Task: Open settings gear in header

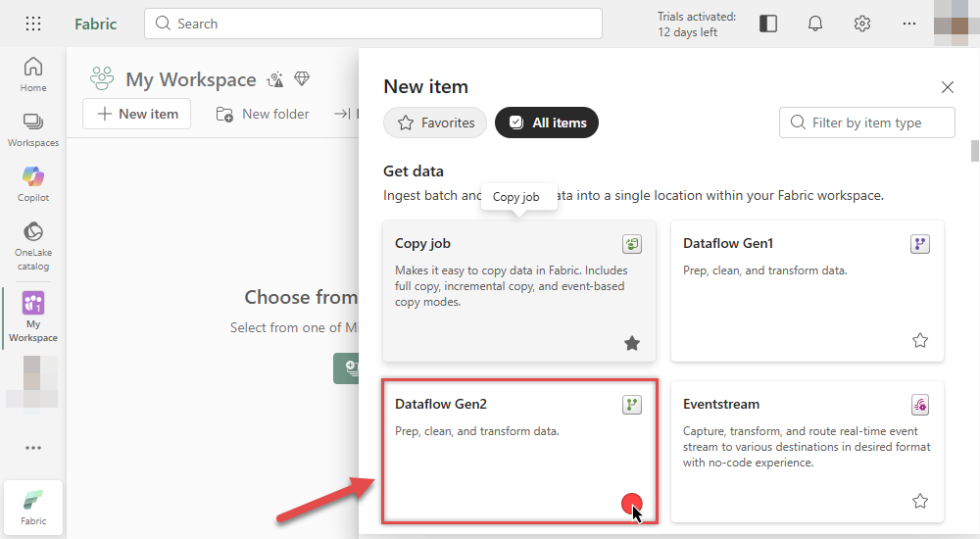Action: [861, 24]
